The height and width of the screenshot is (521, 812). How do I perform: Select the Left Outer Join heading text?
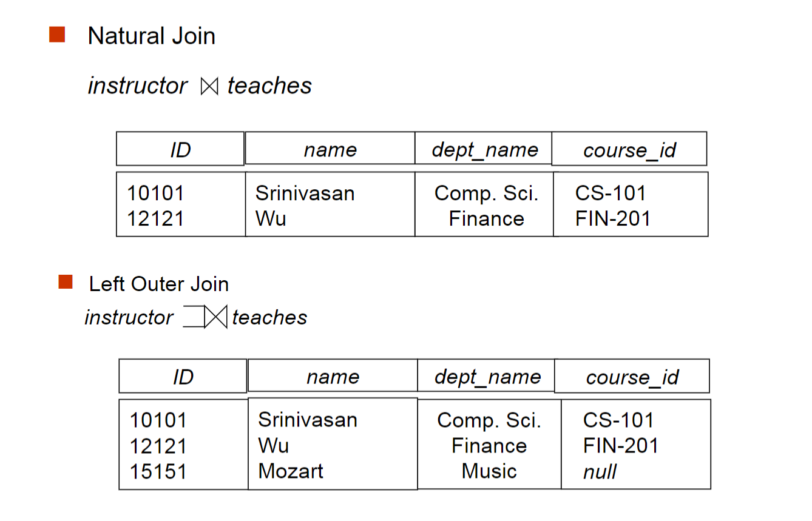(158, 284)
